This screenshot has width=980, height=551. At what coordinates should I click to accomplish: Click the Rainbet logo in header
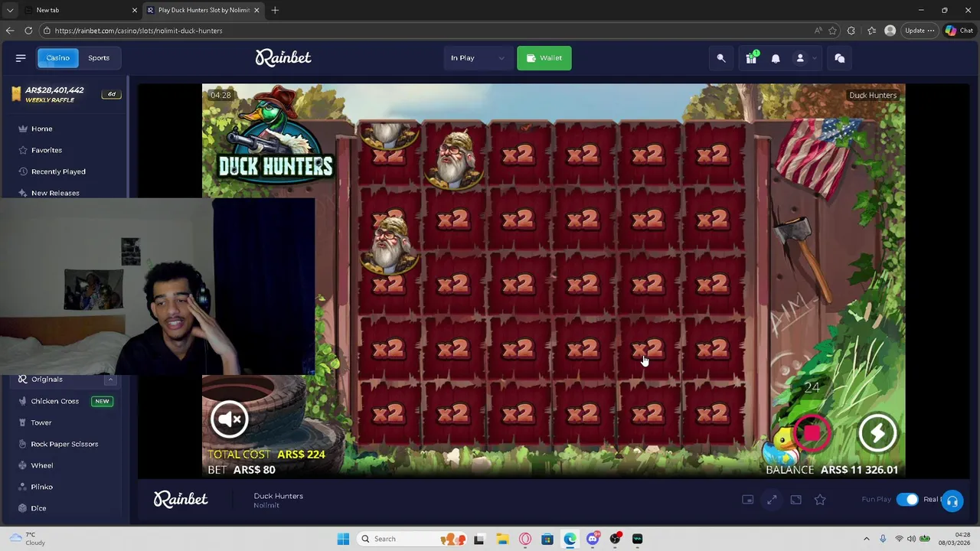pos(283,57)
